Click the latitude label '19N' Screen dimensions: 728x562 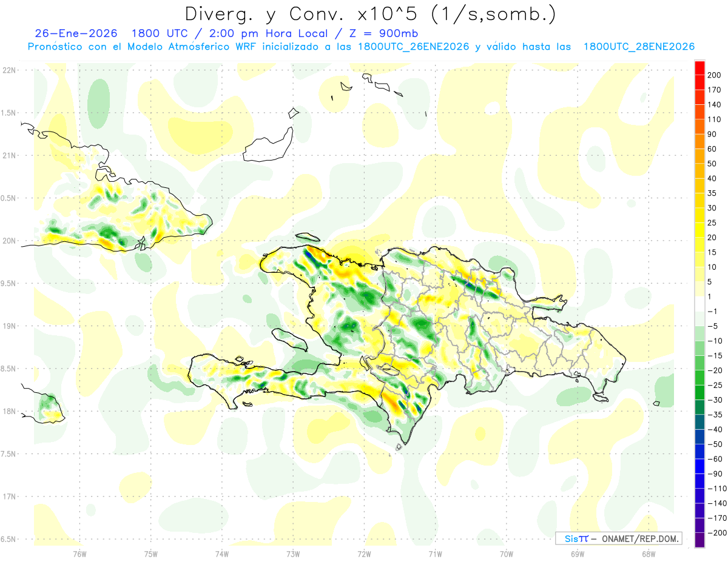tap(8, 326)
